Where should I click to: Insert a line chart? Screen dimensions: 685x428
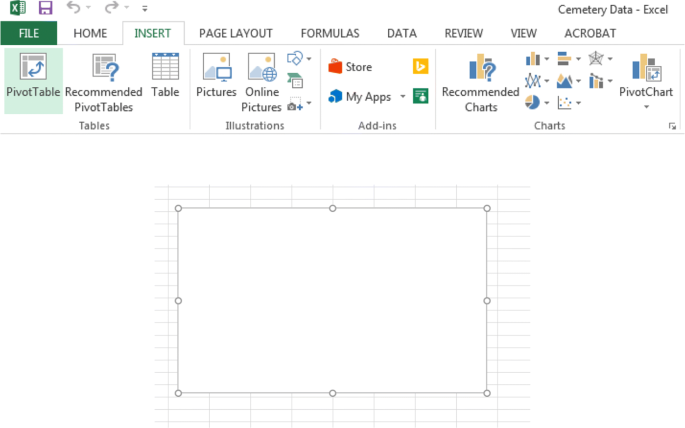[x=533, y=81]
